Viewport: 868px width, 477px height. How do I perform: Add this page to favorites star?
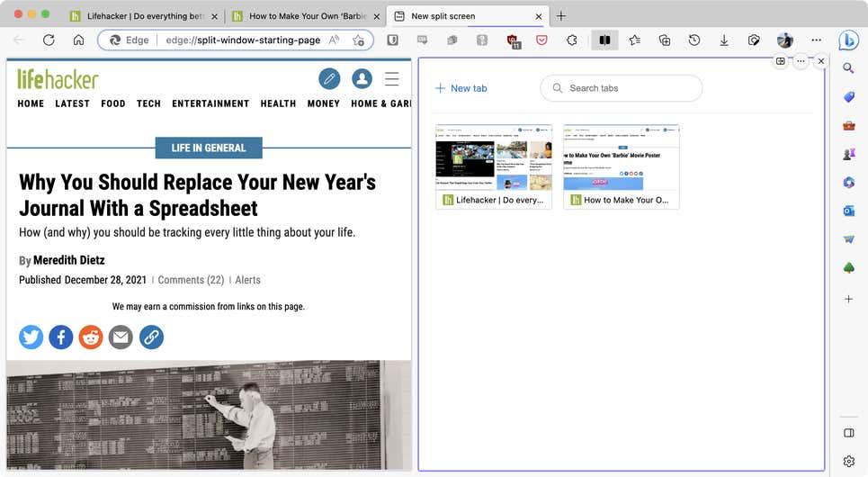pyautogui.click(x=358, y=40)
